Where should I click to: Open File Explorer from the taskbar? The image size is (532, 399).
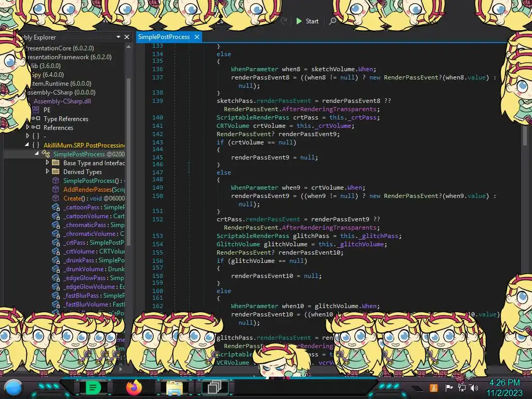(175, 388)
